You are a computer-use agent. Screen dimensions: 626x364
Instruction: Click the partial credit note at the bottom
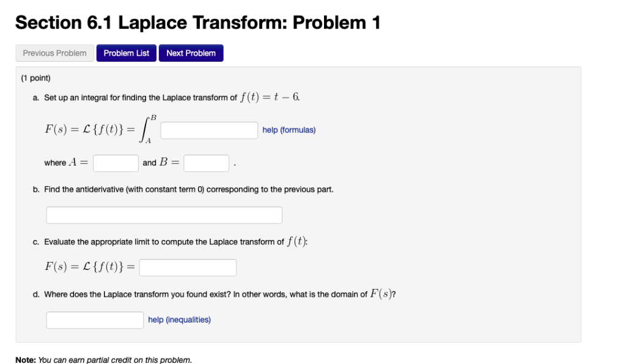click(105, 360)
